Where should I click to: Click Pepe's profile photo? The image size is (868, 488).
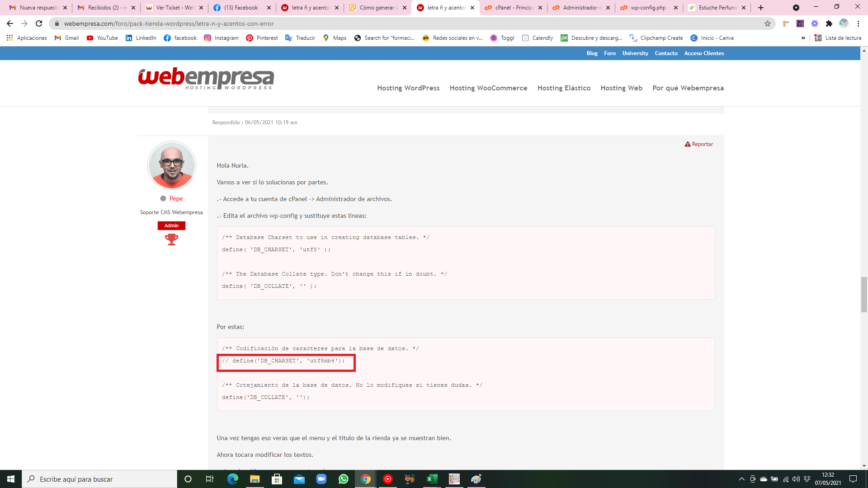tap(172, 165)
